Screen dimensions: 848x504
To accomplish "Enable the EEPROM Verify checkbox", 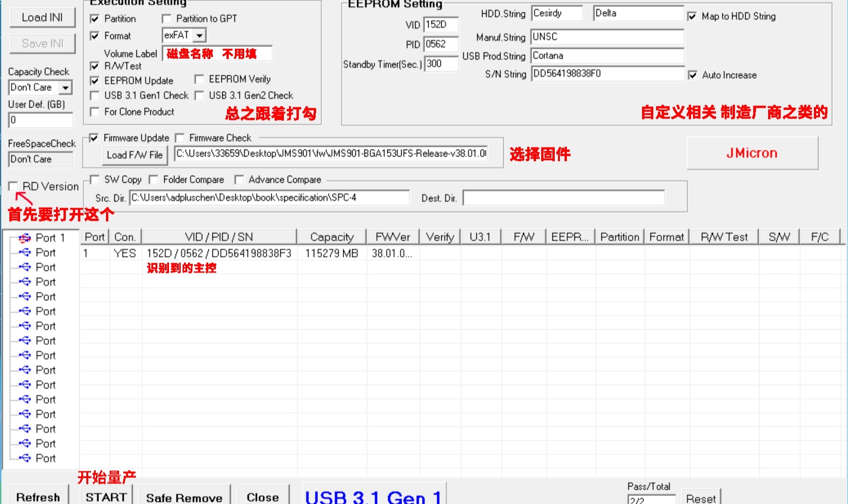I will (199, 79).
